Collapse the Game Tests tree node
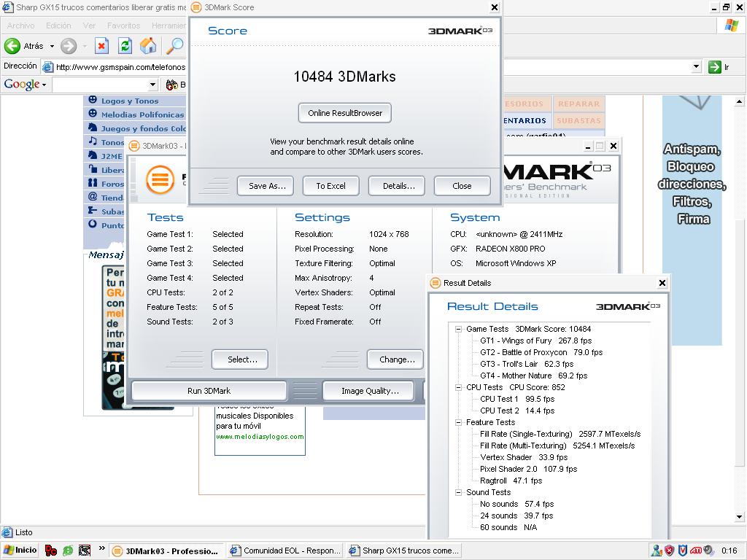The width and height of the screenshot is (747, 560). tap(459, 329)
